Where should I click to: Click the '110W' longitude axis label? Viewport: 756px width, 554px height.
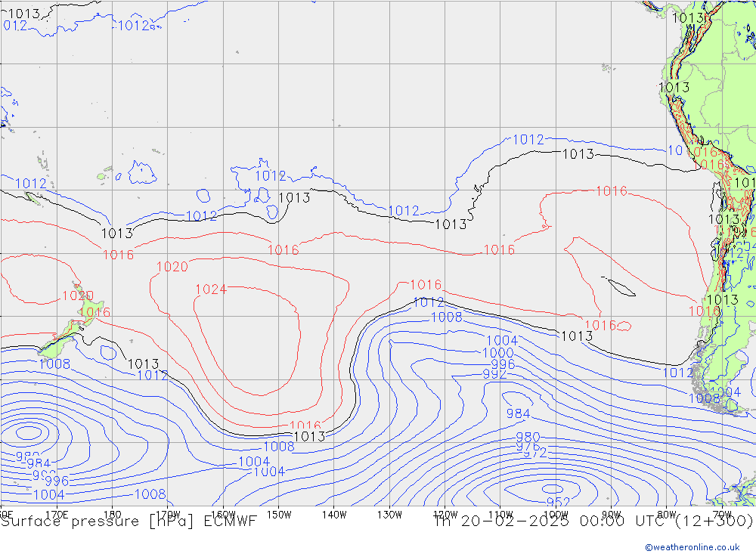[x=500, y=515]
